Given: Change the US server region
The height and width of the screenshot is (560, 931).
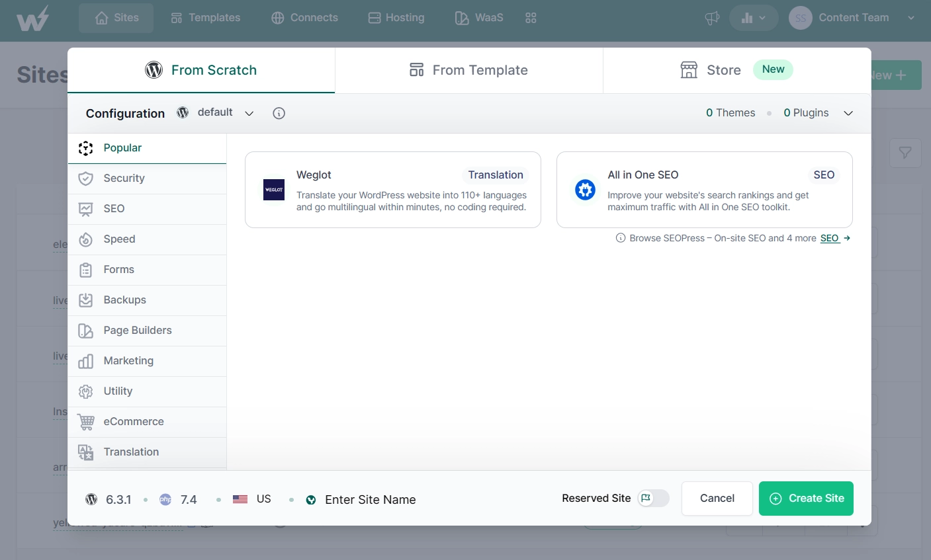Looking at the screenshot, I should [252, 499].
